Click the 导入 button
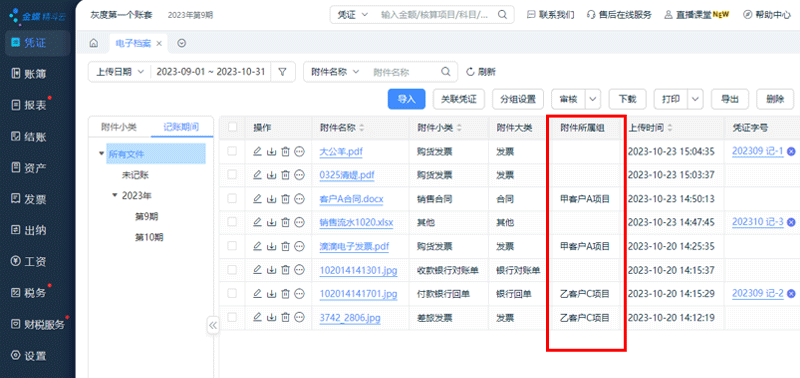Screen dimensions: 800x378 tap(407, 99)
